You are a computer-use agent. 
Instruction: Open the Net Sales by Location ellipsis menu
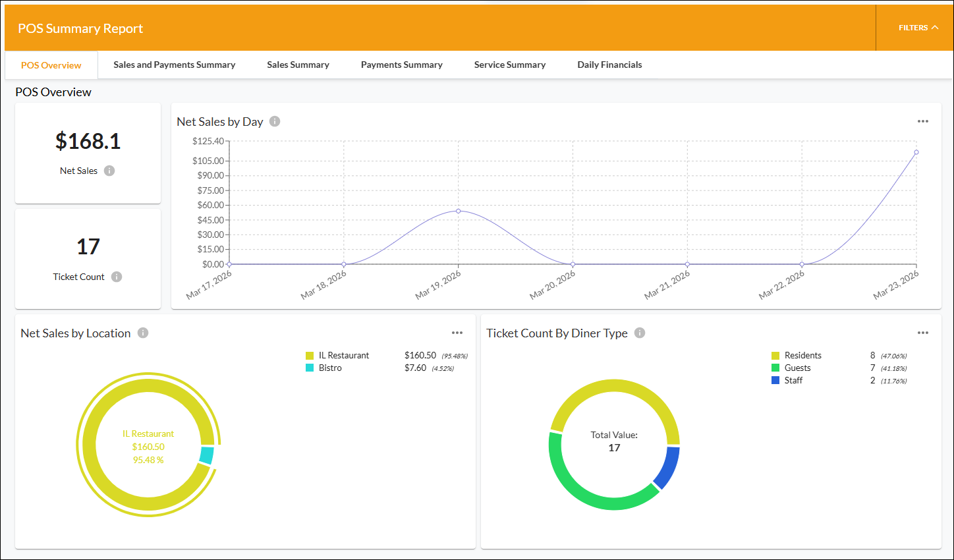coord(457,333)
